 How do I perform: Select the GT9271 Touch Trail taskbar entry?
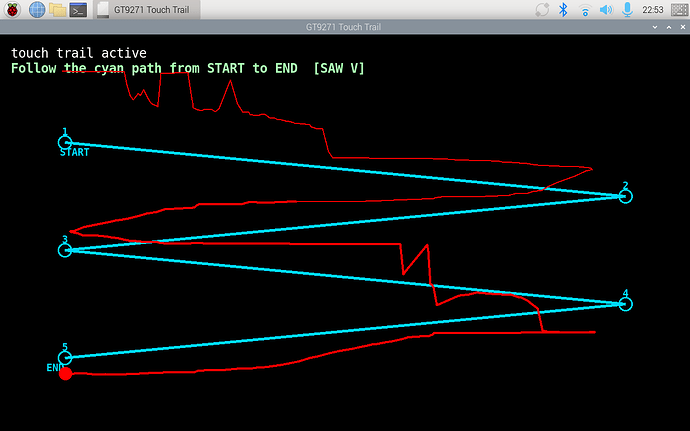(147, 10)
